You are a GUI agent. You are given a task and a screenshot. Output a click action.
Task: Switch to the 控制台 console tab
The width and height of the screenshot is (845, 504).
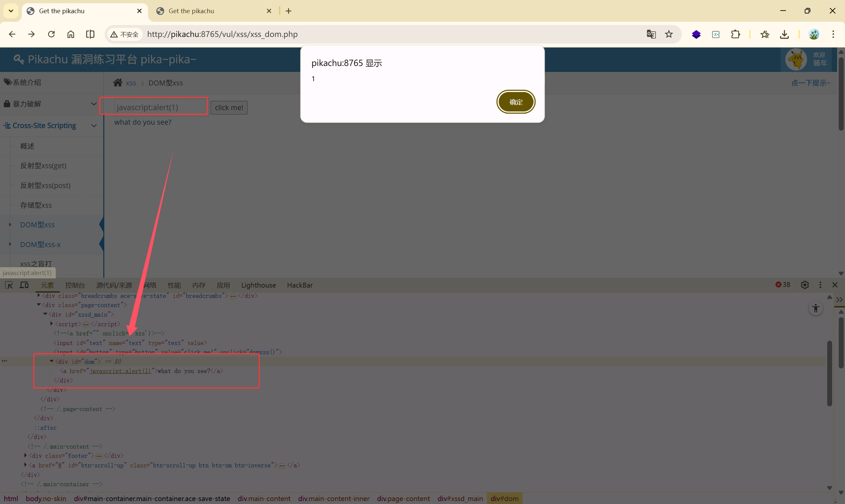[x=75, y=285]
